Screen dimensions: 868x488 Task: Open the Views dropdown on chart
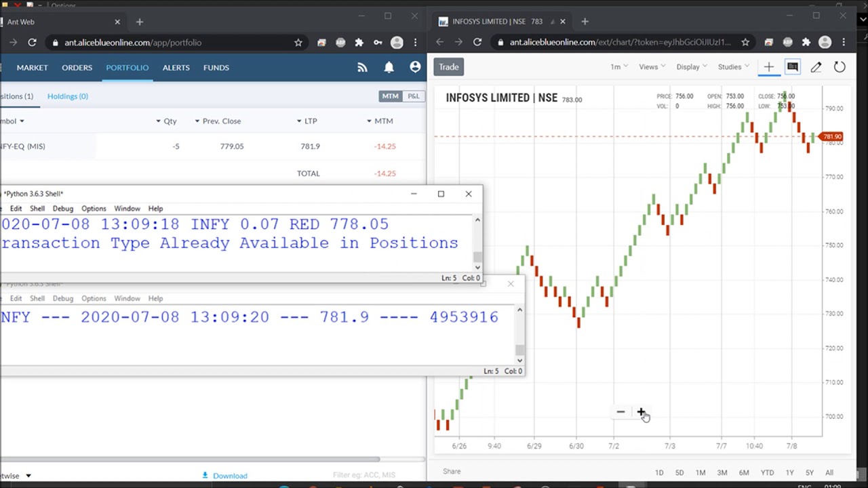point(652,66)
